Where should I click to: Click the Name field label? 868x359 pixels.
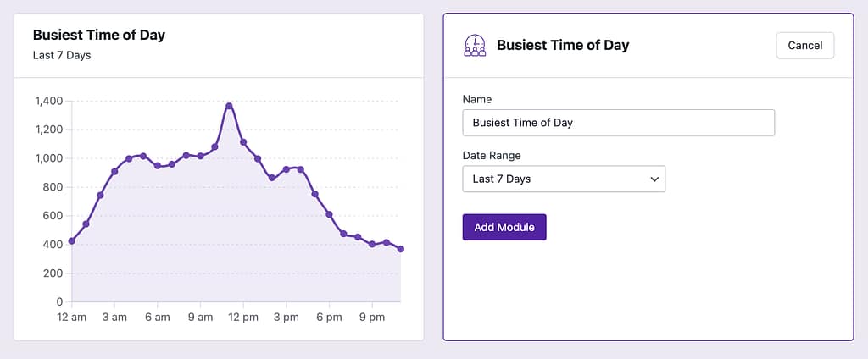point(477,100)
